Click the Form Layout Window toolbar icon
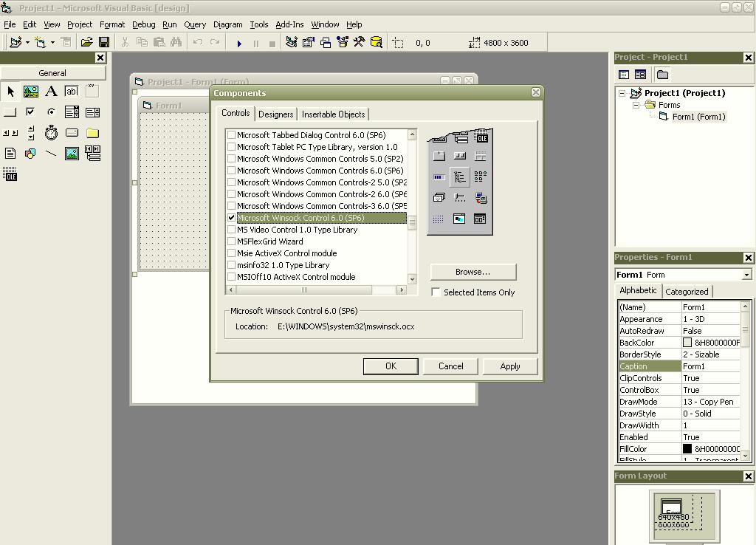Image resolution: width=756 pixels, height=545 pixels. point(326,42)
